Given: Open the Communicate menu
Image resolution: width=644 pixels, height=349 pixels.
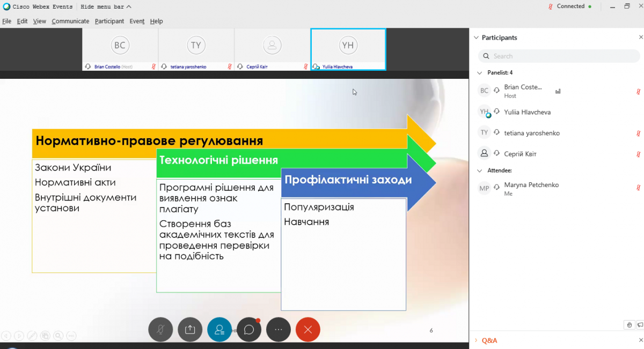Looking at the screenshot, I should pyautogui.click(x=70, y=21).
